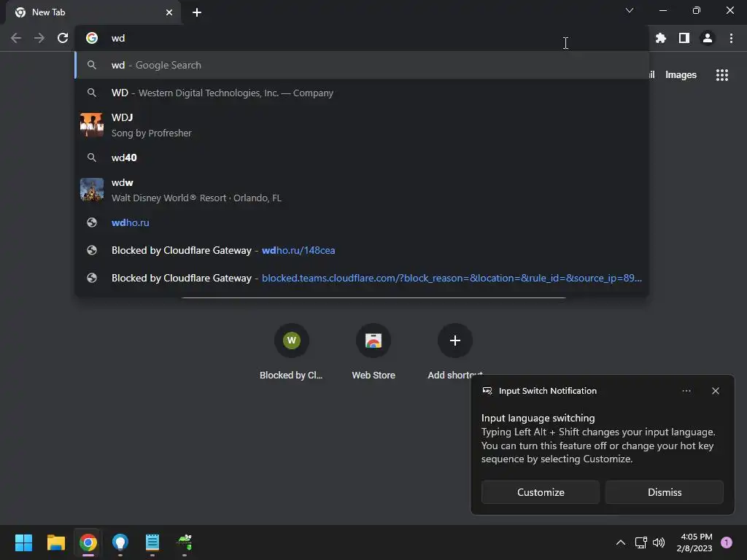Open the profile avatar menu

pos(708,38)
